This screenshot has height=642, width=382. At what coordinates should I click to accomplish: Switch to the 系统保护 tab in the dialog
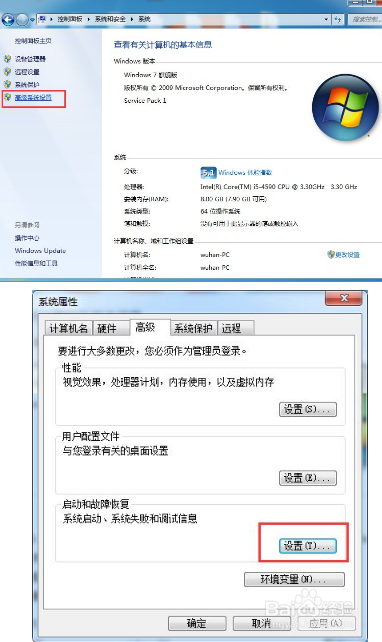193,328
